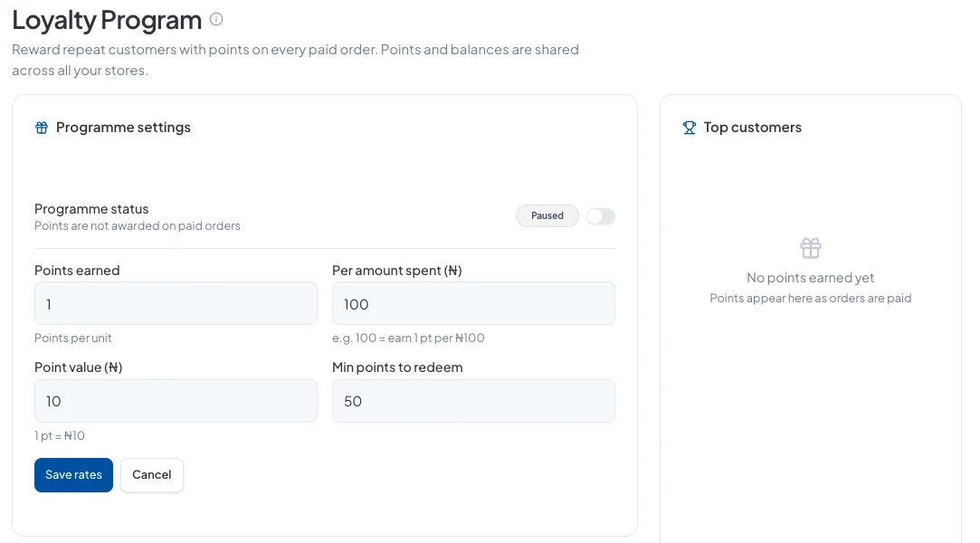980x543 pixels.
Task: Click the info icon beside Loyalty Program
Action: (216, 19)
